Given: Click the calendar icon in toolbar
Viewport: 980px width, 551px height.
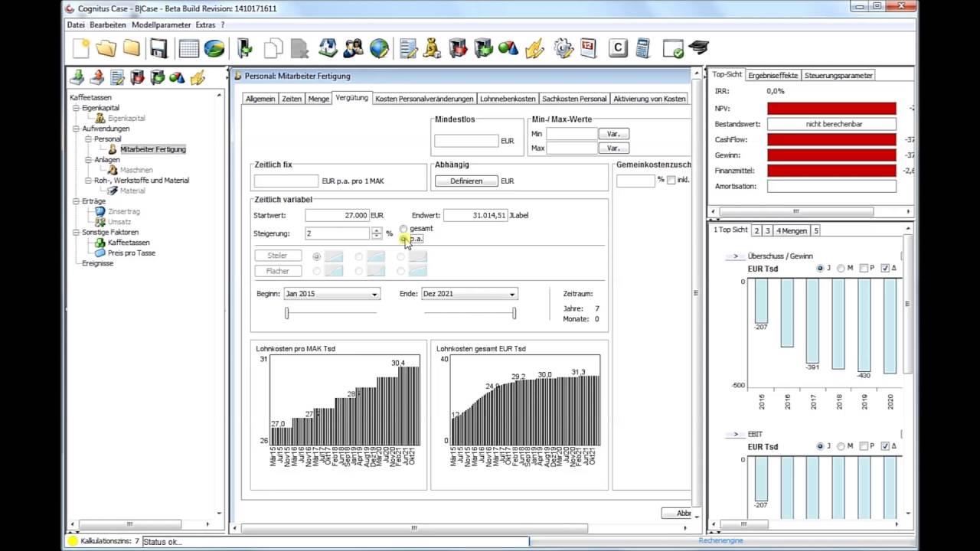Looking at the screenshot, I should tap(588, 48).
